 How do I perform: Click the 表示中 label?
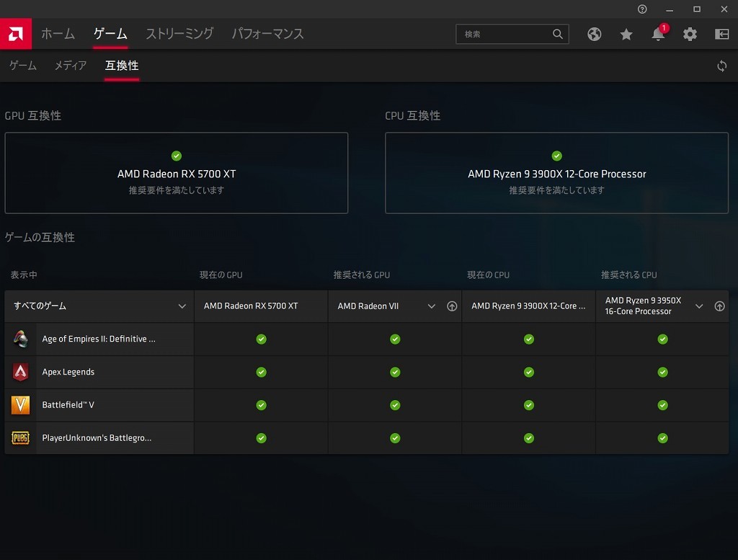click(24, 275)
